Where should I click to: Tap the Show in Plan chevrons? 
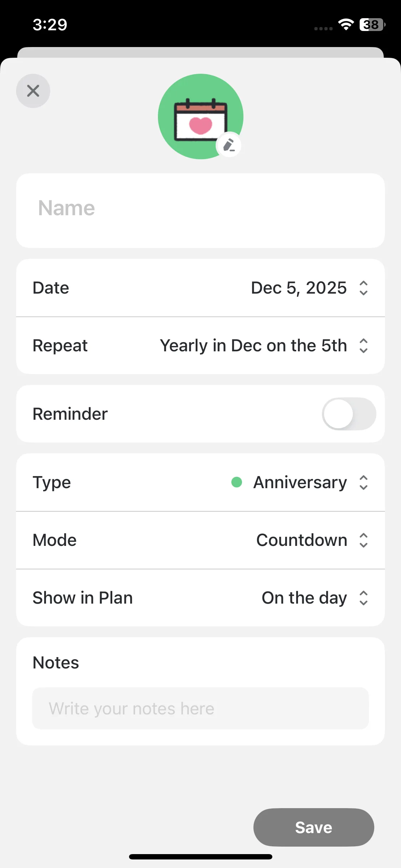click(x=363, y=598)
